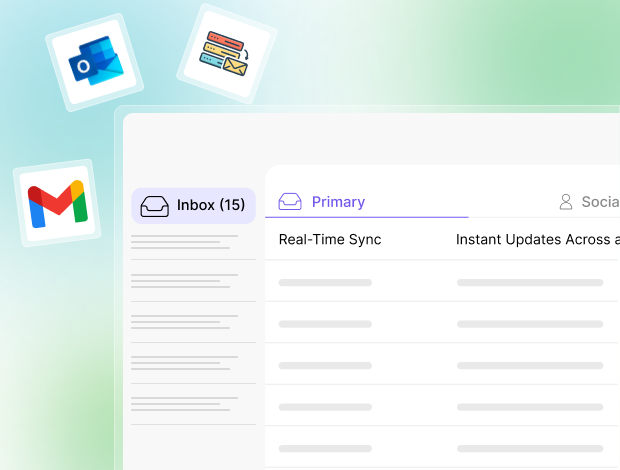This screenshot has width=620, height=470.
Task: Click third sidebar placeholder item below Inbox
Action: point(193,322)
